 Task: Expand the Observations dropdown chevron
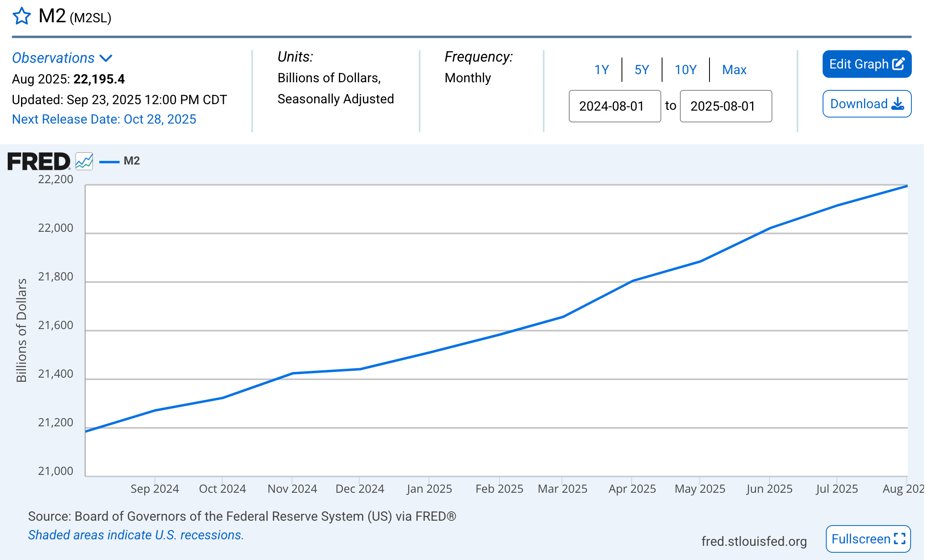coord(106,58)
